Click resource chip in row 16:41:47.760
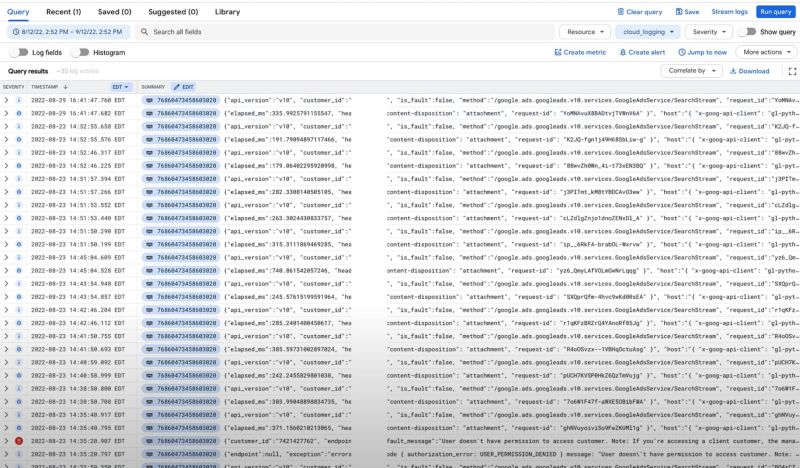Viewport: 800px width, 468px height. (181, 100)
